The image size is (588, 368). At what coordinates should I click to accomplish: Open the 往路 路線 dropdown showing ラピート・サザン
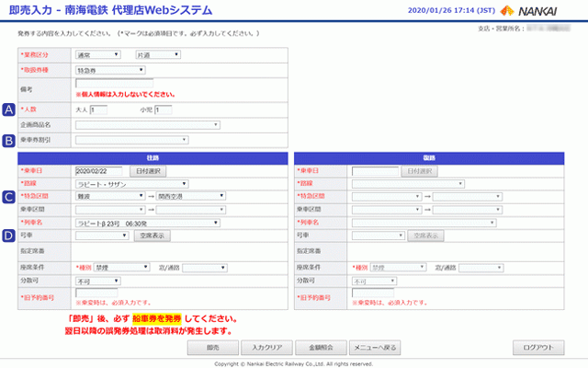pyautogui.click(x=131, y=184)
